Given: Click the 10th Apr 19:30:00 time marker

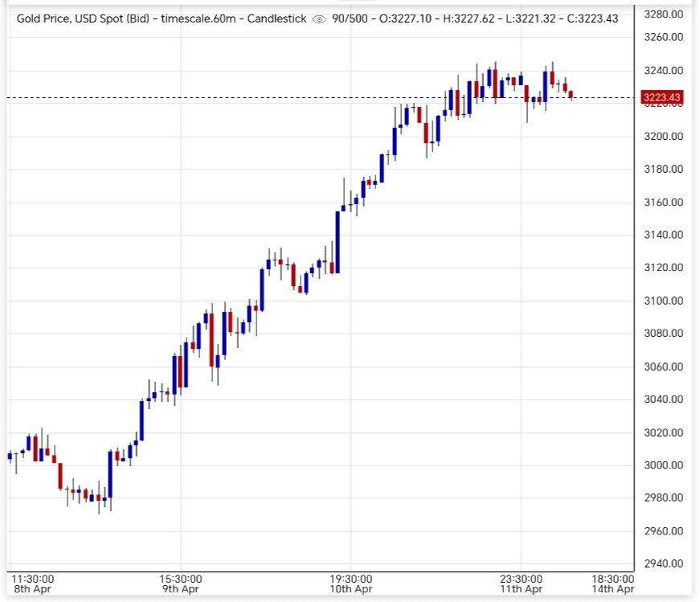Looking at the screenshot, I should pyautogui.click(x=350, y=583).
